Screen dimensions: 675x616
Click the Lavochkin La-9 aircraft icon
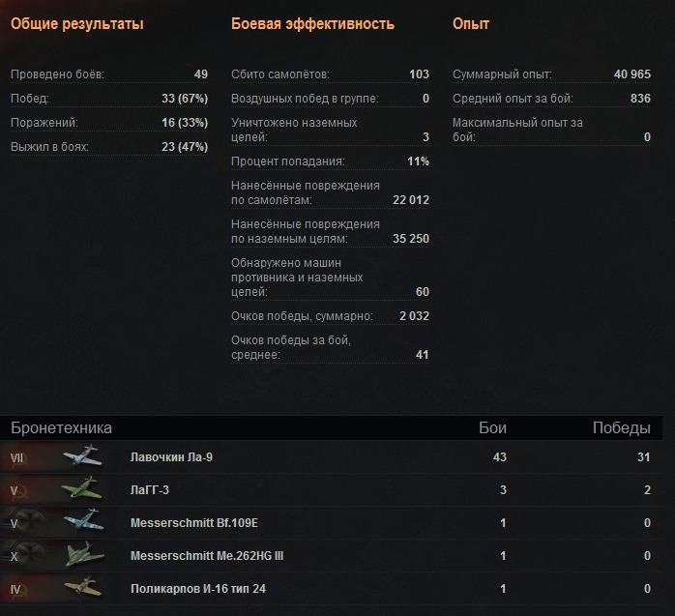[82, 456]
